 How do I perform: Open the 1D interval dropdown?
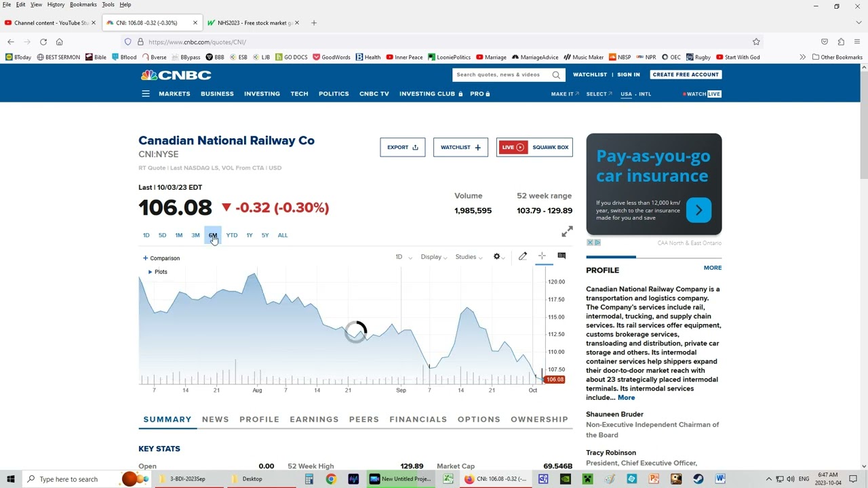pyautogui.click(x=403, y=257)
